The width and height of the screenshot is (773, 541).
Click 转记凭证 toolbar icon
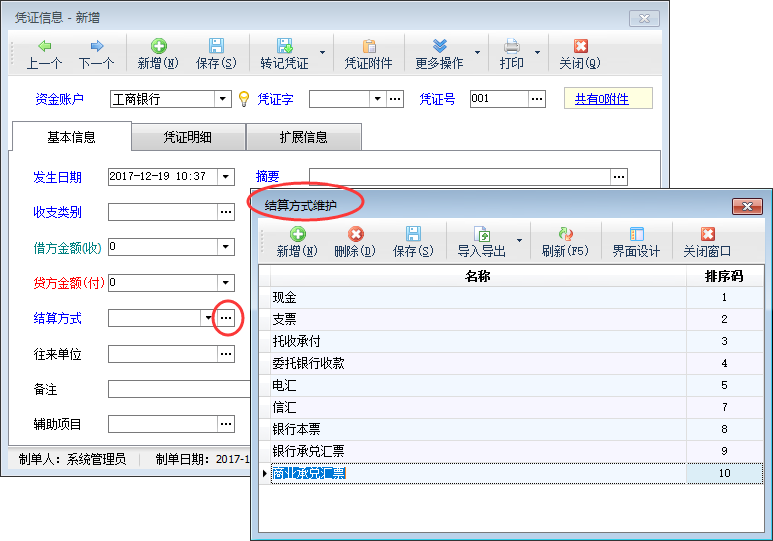(x=284, y=46)
